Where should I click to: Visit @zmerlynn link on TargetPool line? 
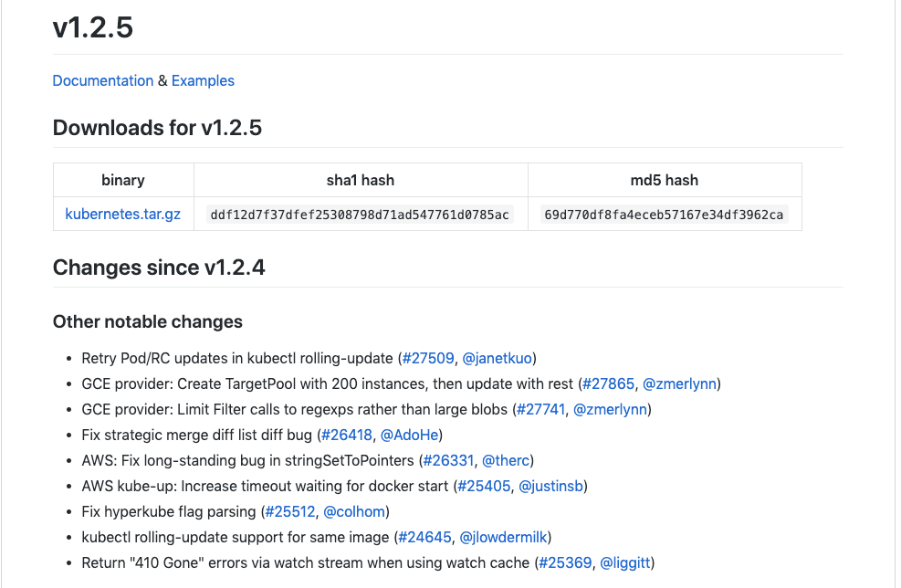click(x=679, y=384)
